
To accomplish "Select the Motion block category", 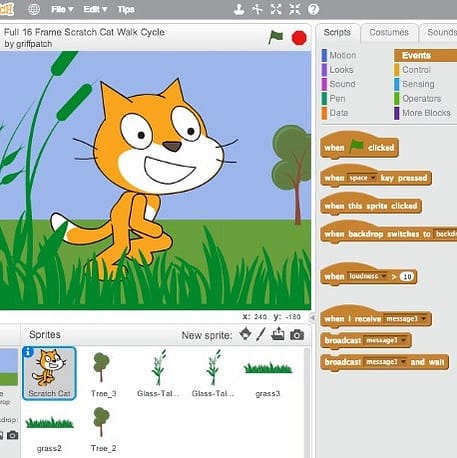I will coord(339,55).
